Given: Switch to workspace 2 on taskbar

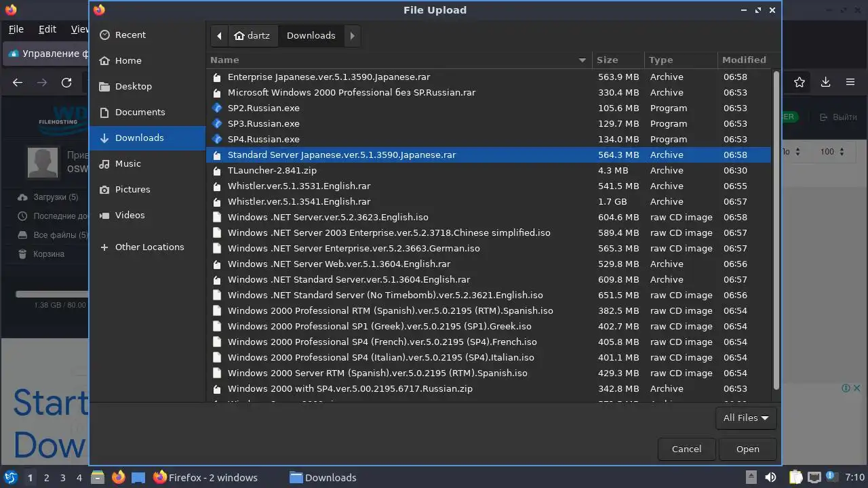Looking at the screenshot, I should click(46, 478).
